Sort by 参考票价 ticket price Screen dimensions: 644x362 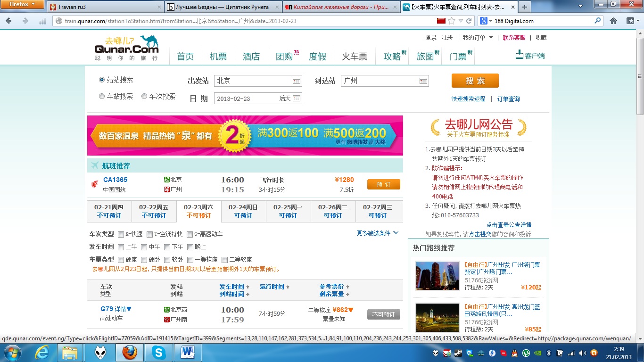tap(335, 287)
